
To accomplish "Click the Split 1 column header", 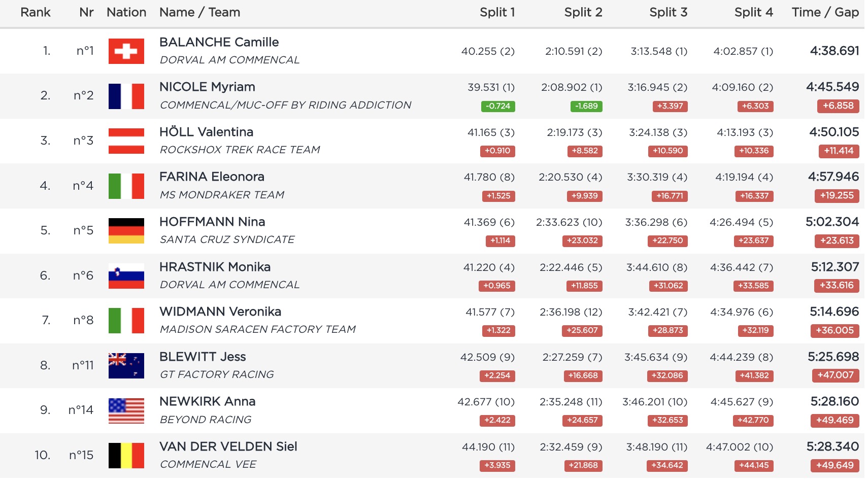I will click(497, 12).
